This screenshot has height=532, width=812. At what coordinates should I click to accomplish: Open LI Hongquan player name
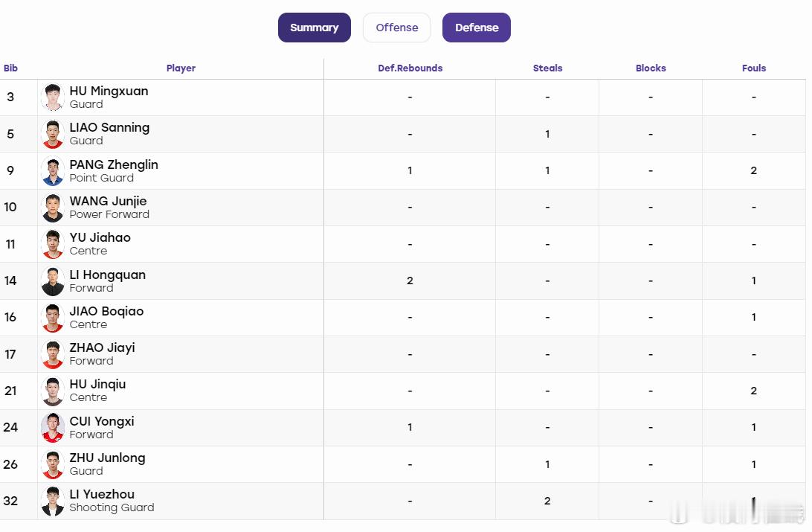pyautogui.click(x=108, y=275)
